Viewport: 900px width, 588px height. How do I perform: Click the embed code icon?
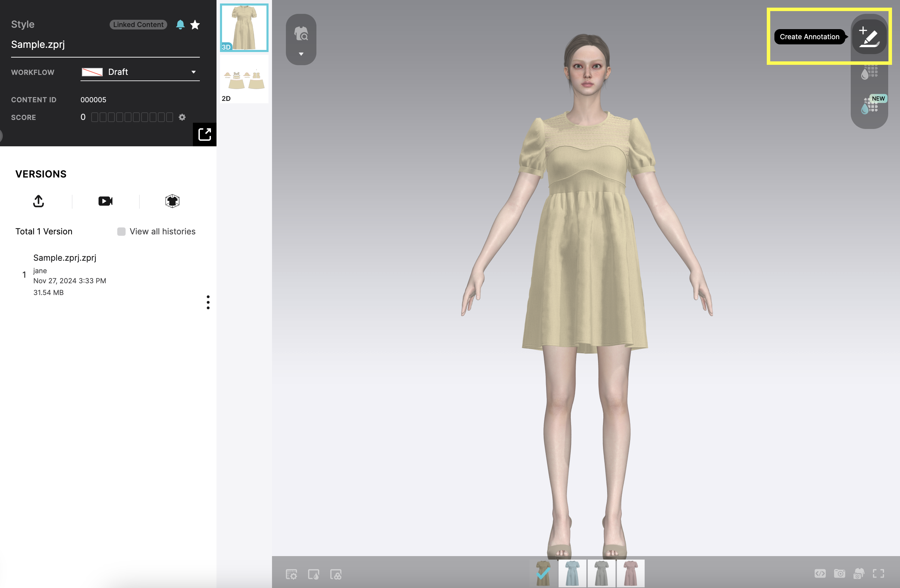(820, 574)
